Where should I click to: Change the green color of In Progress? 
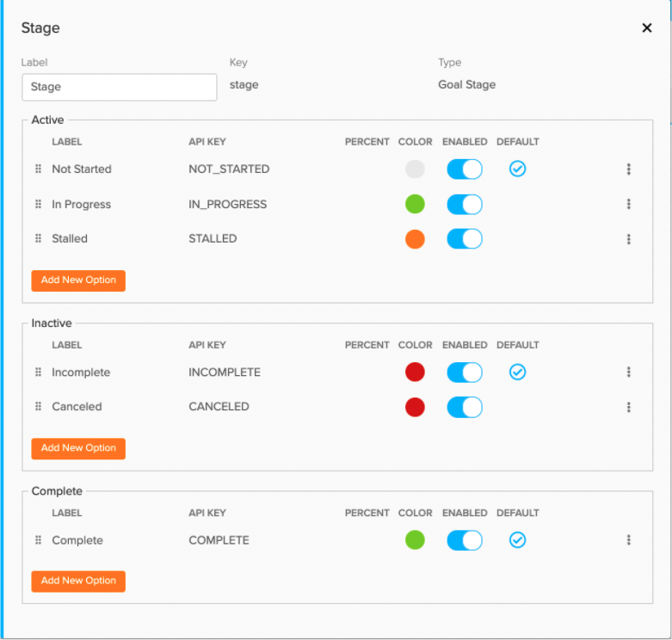pos(415,204)
